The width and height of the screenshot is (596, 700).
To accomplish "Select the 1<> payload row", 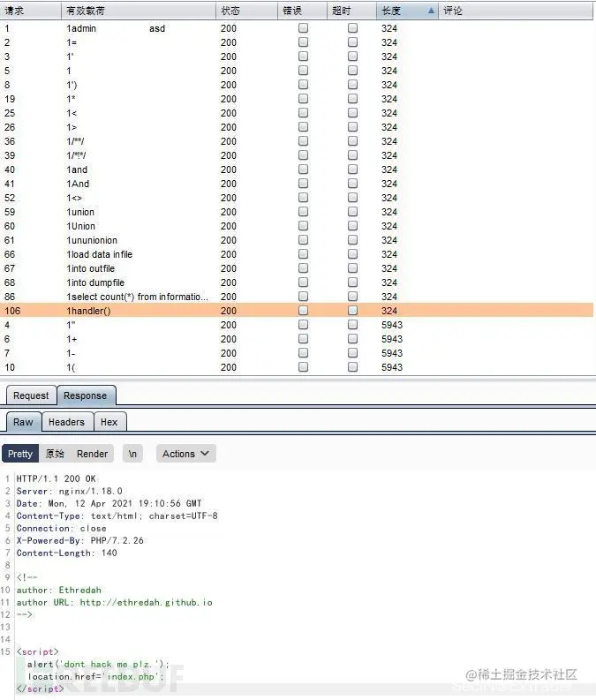I will tap(297, 198).
